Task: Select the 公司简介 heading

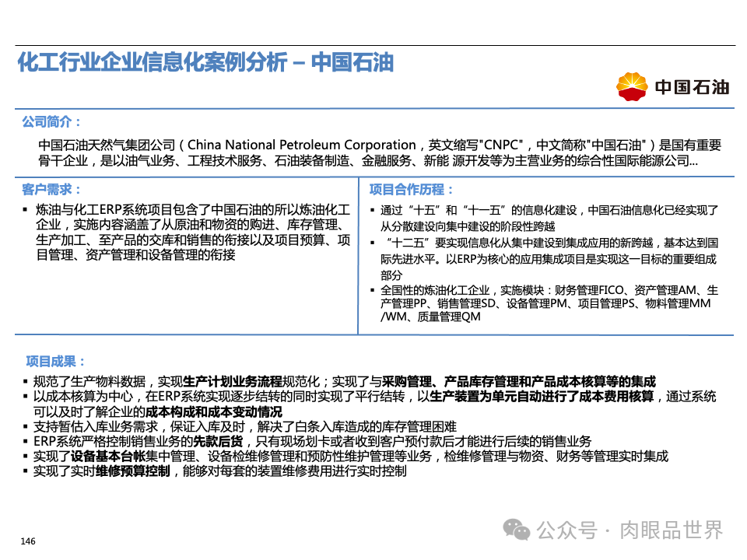Action: (x=51, y=122)
